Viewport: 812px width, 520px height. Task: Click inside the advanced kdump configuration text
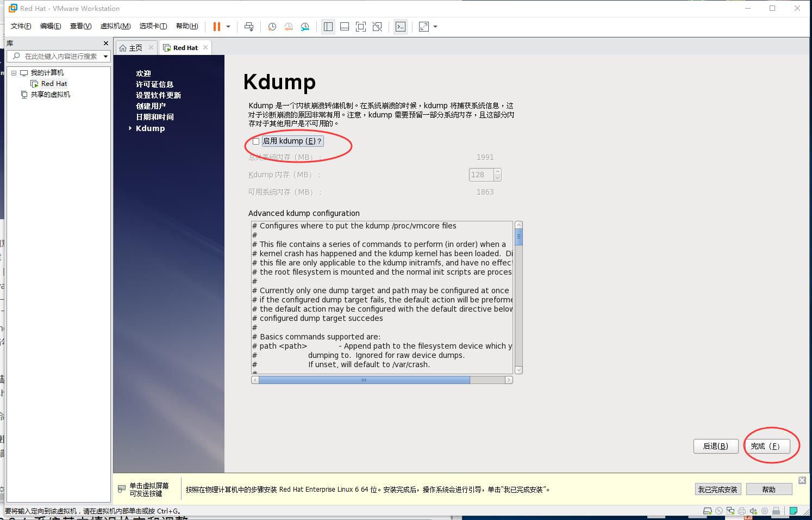[x=382, y=298]
